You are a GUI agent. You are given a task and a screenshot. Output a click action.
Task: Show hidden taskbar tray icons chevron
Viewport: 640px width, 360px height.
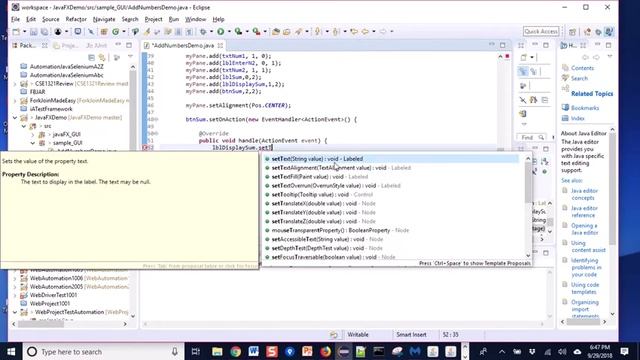[x=502, y=351]
